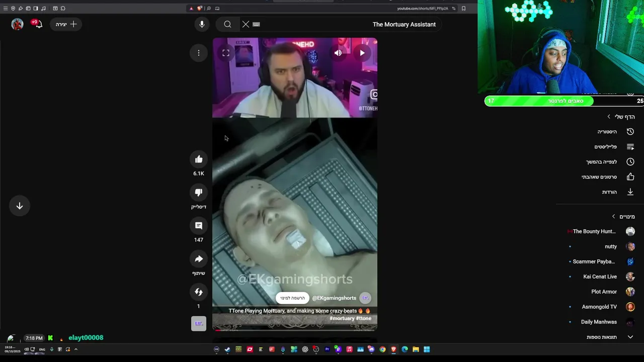Screen dimensions: 644x362
Task: Expand the Subscriptions (מינויים) chevron
Action: pyautogui.click(x=613, y=217)
